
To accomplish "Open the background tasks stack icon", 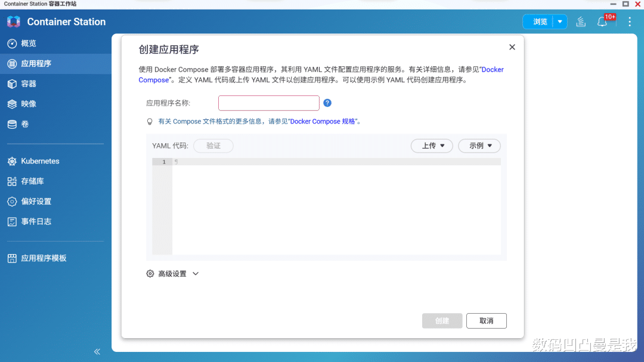I will tap(581, 22).
